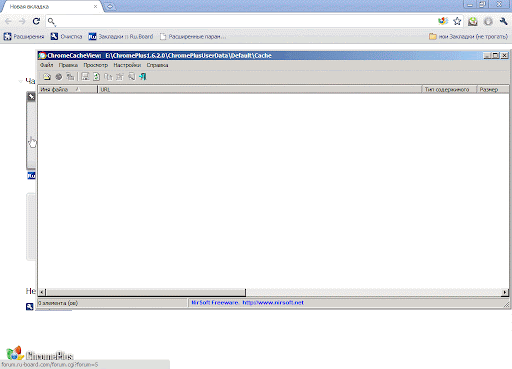Image resolution: width=512 pixels, height=369 pixels.
Task: Open the Мои Закладки bookmarks folder
Action: [468, 36]
